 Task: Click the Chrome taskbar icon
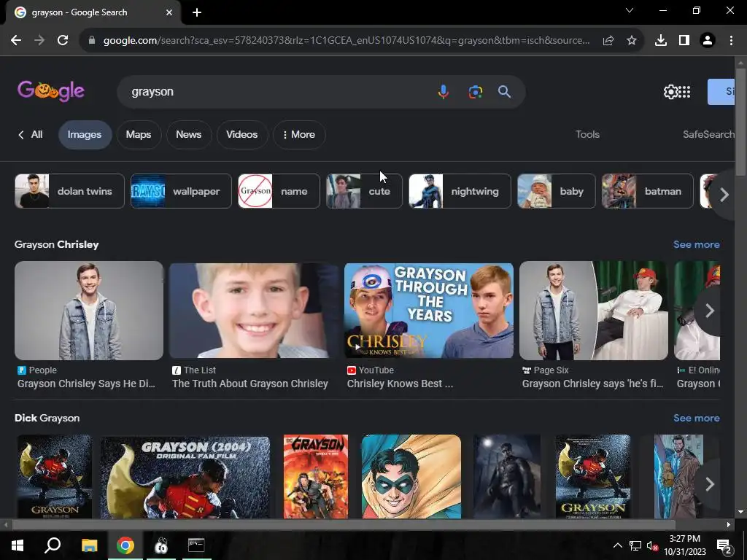pyautogui.click(x=125, y=545)
